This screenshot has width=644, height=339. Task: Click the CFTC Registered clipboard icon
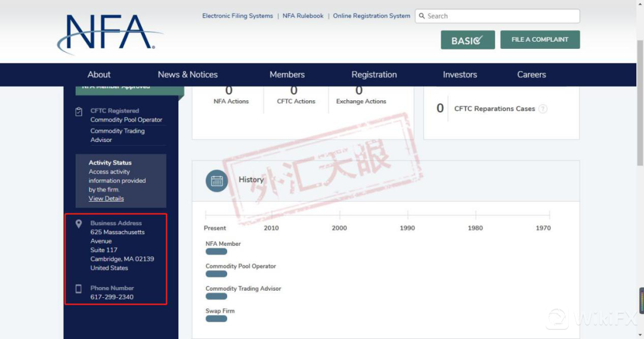coord(79,112)
